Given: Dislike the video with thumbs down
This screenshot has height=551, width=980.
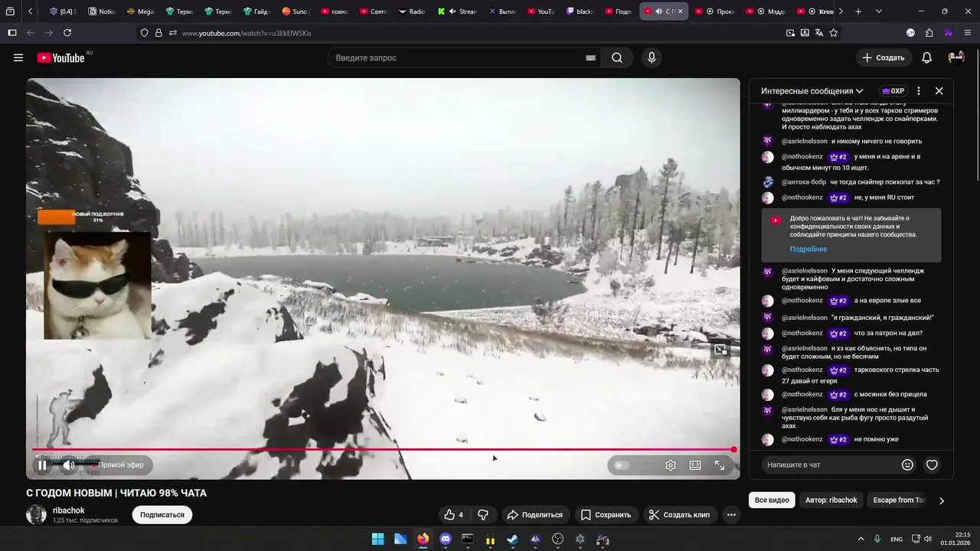Looking at the screenshot, I should [x=483, y=515].
